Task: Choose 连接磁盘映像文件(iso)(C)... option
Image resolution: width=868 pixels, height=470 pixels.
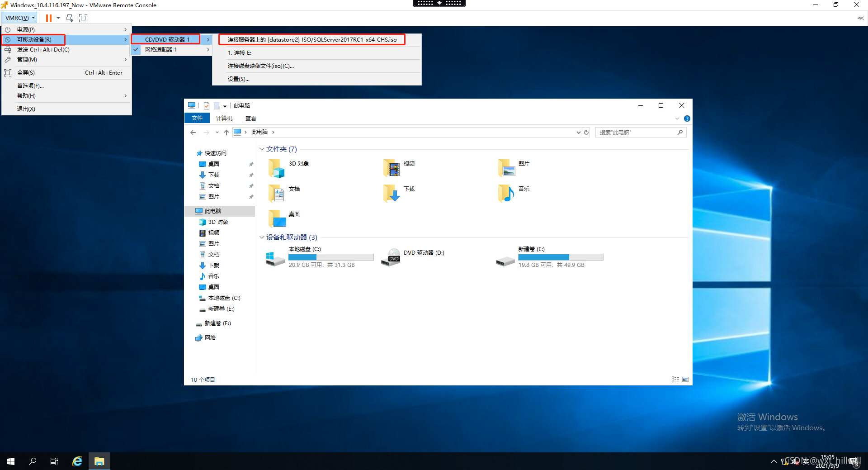Action: (317, 66)
